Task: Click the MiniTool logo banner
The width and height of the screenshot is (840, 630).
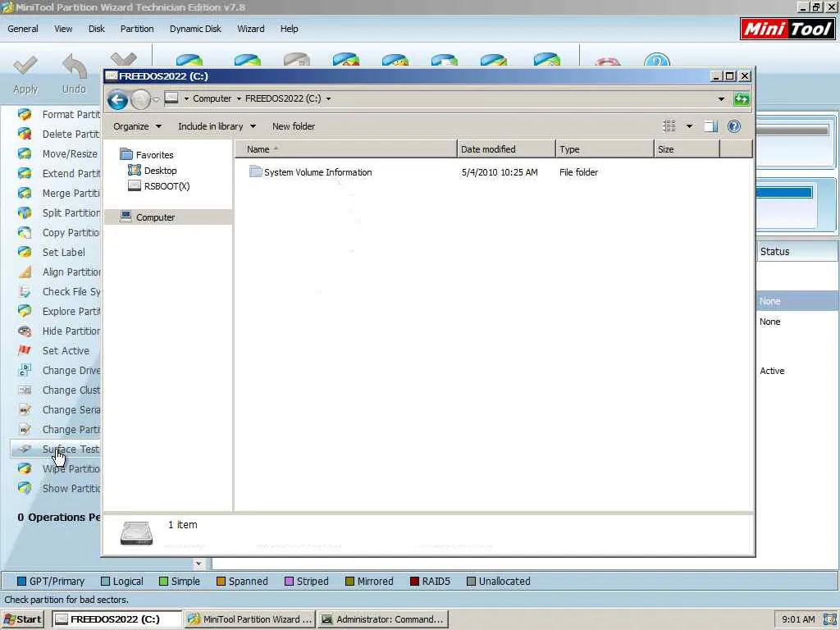Action: click(787, 29)
